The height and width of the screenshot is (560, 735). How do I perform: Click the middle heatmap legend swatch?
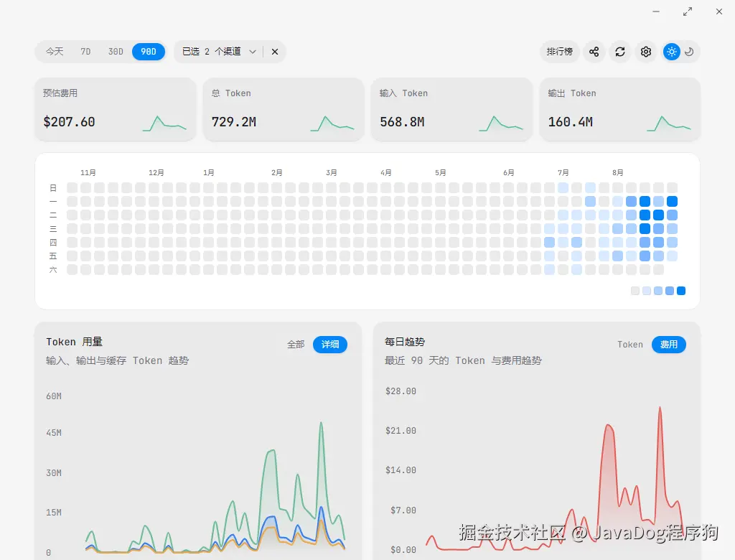[x=658, y=291]
